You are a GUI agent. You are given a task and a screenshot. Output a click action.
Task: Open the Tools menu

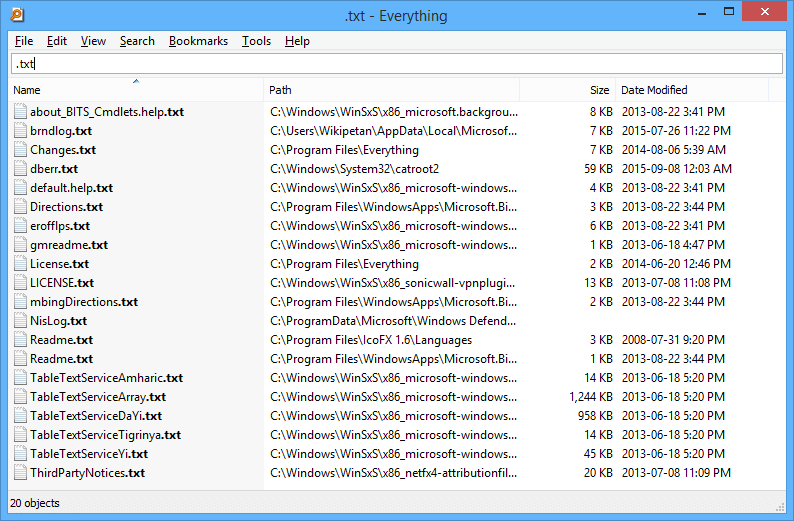256,41
